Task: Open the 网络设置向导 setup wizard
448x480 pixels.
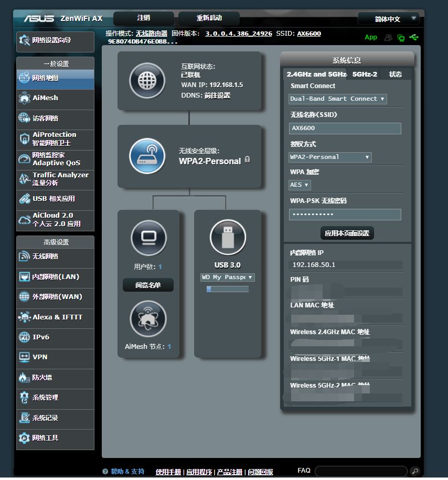Action: pos(56,41)
